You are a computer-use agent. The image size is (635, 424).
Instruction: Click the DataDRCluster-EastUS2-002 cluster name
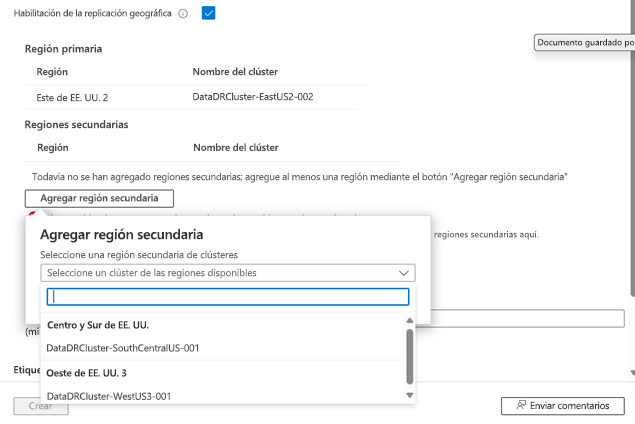coord(253,97)
